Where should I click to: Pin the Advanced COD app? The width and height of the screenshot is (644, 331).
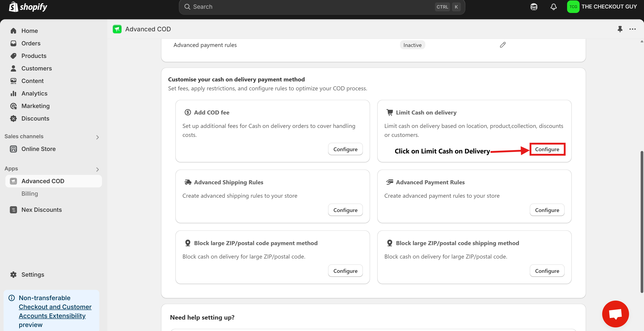(620, 29)
